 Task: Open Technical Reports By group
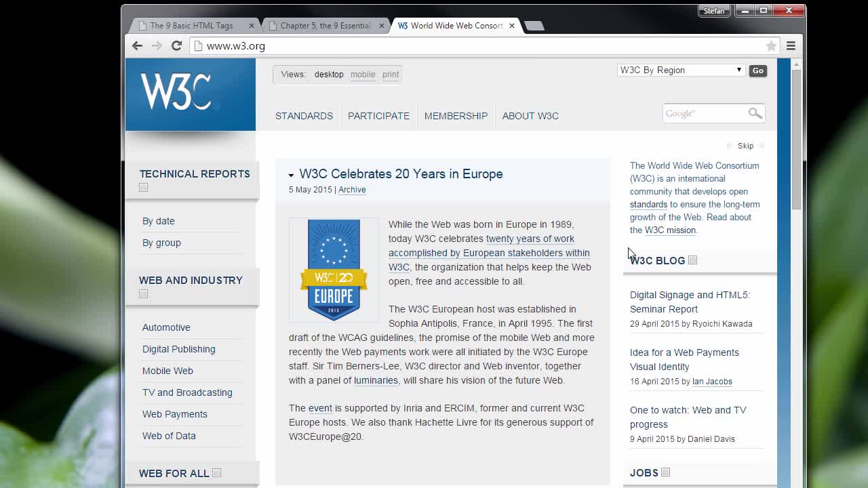[161, 243]
